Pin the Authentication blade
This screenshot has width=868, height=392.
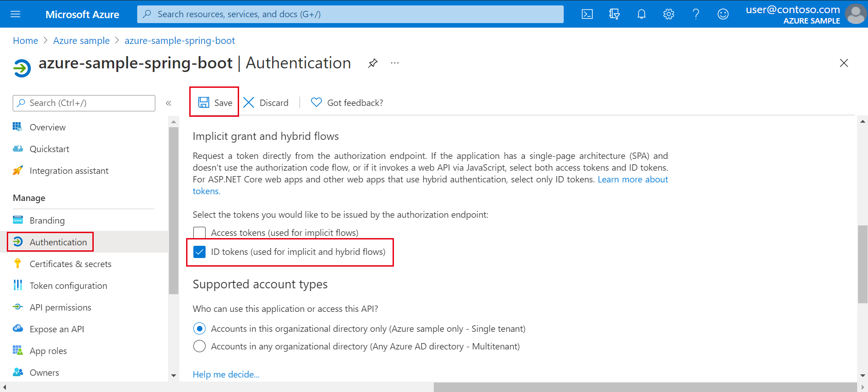coord(373,63)
